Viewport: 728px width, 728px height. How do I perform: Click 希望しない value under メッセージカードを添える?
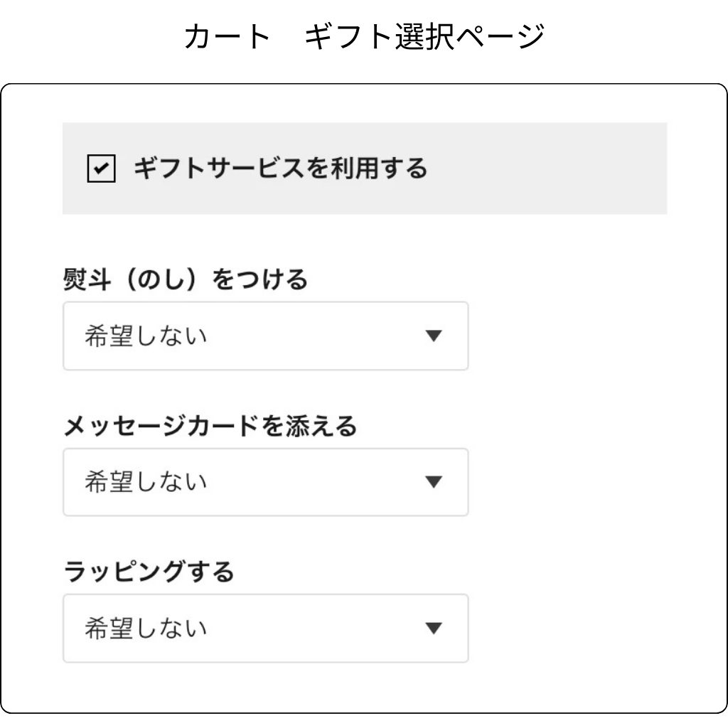click(146, 482)
